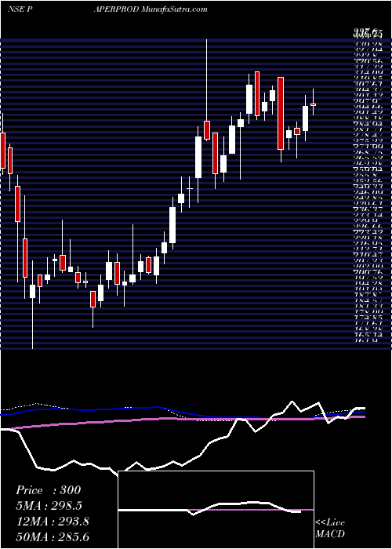Click the red candle with the tallest upper wick
The width and height of the screenshot is (392, 549).
[x=207, y=130]
